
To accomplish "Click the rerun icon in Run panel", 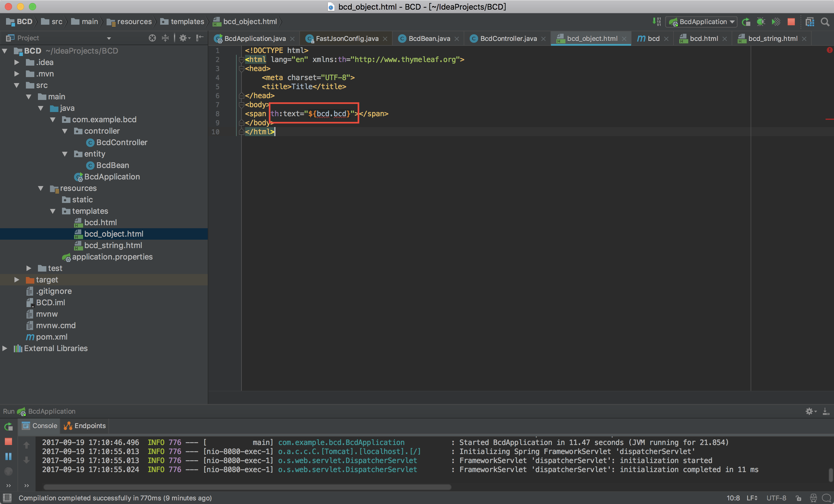I will 8,427.
